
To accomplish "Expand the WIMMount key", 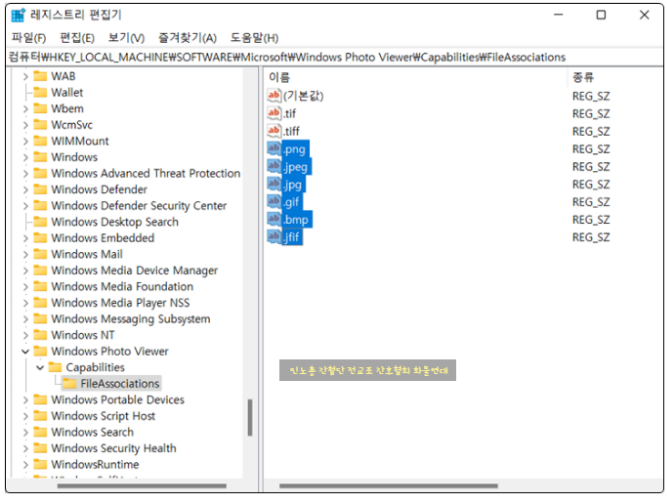I will coord(25,141).
